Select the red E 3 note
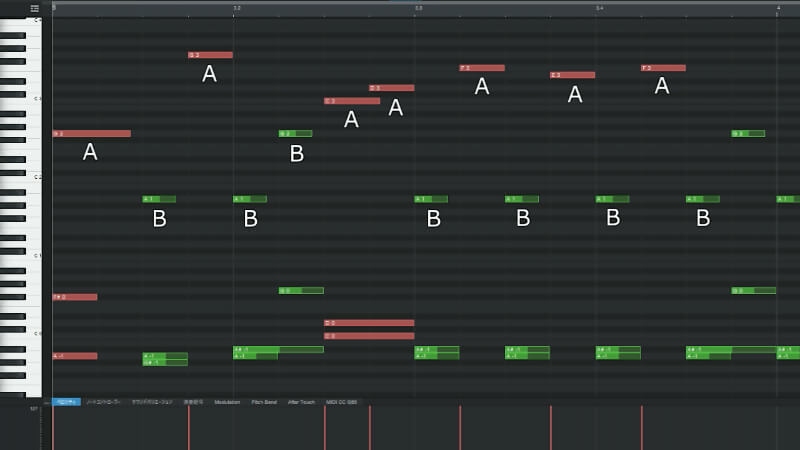This screenshot has width=800, height=450. [x=572, y=75]
